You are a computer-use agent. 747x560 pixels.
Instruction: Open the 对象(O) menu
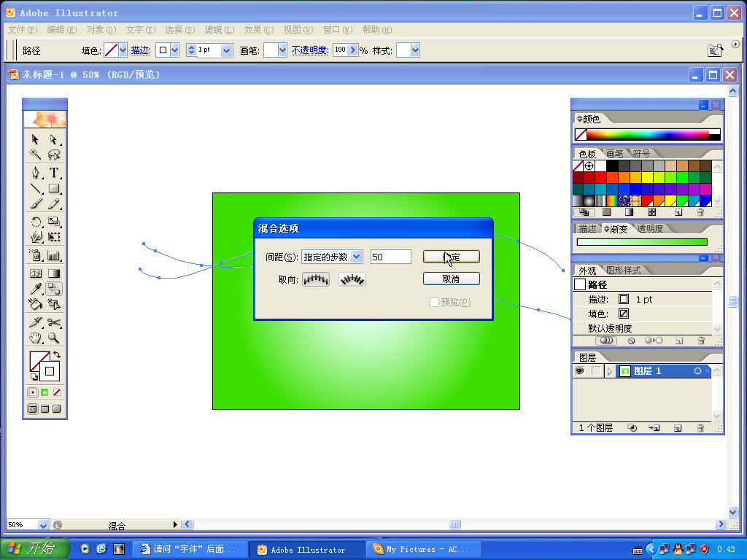point(101,29)
